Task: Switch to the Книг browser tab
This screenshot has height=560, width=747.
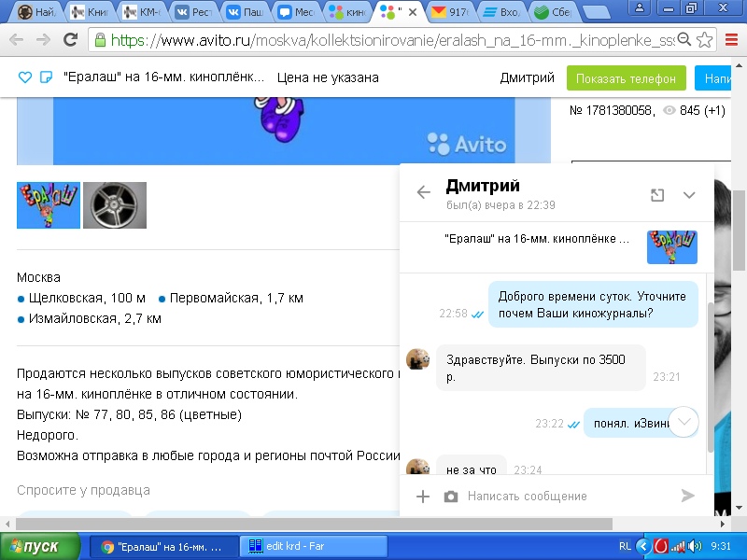Action: (91, 12)
